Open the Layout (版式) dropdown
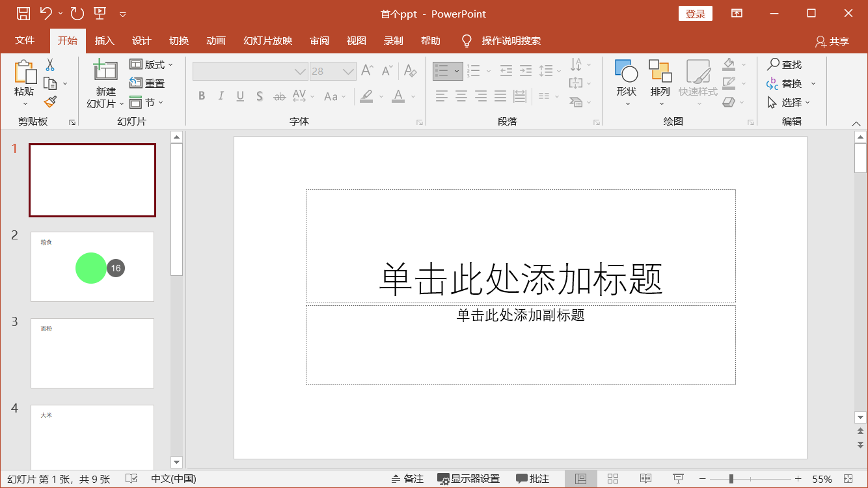This screenshot has height=488, width=868. click(152, 64)
